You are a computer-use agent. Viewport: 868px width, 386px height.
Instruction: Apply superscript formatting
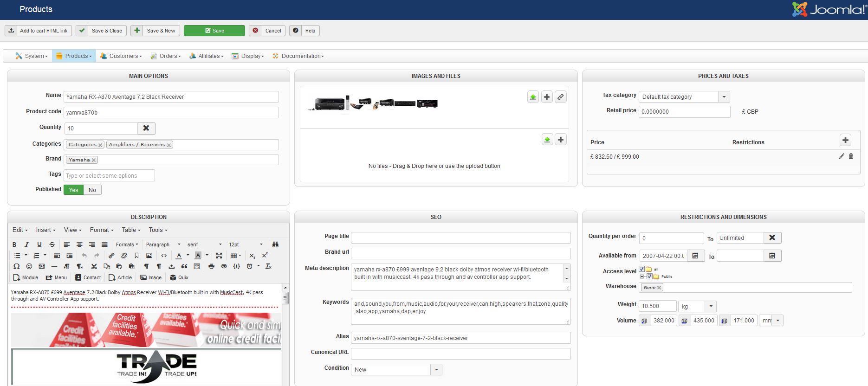tap(265, 256)
